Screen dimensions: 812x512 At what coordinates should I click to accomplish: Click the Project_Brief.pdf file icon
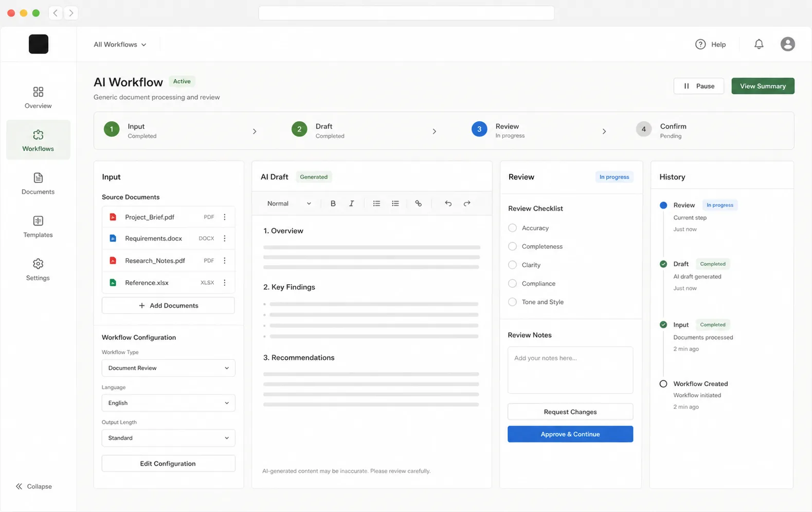(113, 217)
